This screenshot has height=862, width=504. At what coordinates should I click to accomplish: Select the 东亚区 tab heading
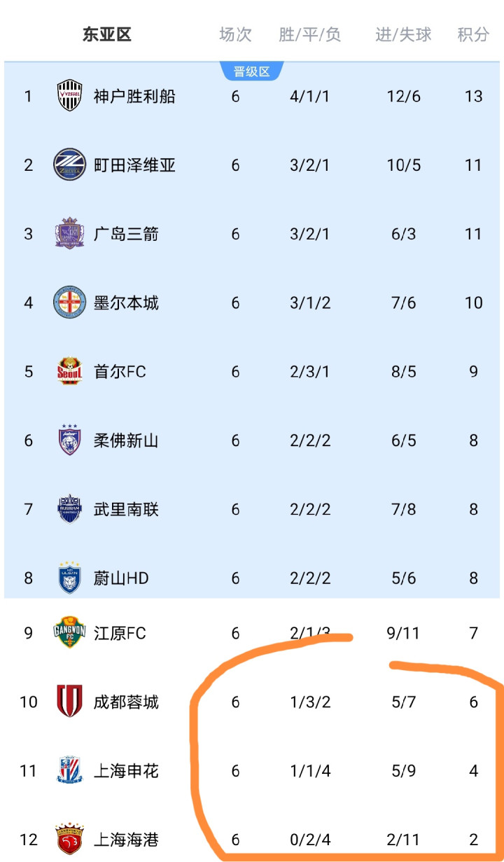(107, 34)
